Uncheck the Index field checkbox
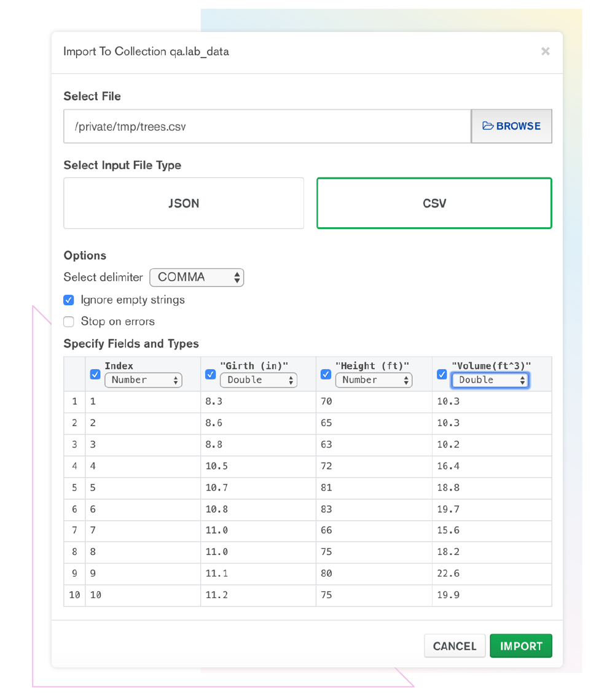615x700 pixels. pyautogui.click(x=95, y=374)
